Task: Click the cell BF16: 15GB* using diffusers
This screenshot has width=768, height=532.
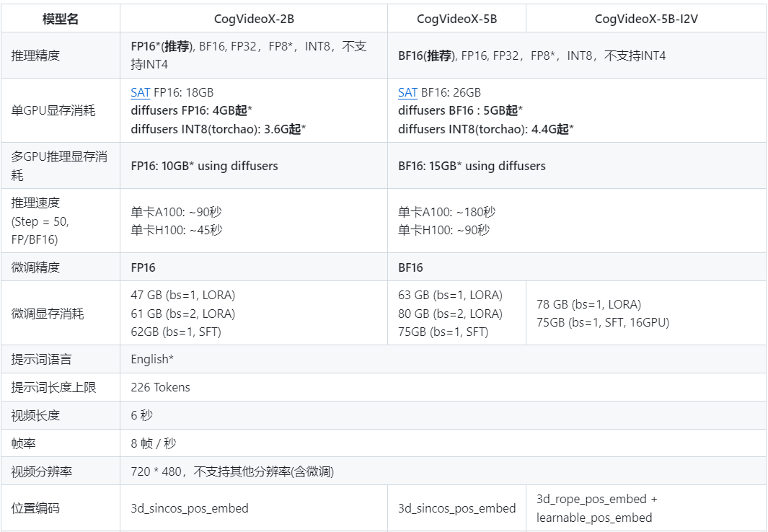Action: (x=577, y=166)
